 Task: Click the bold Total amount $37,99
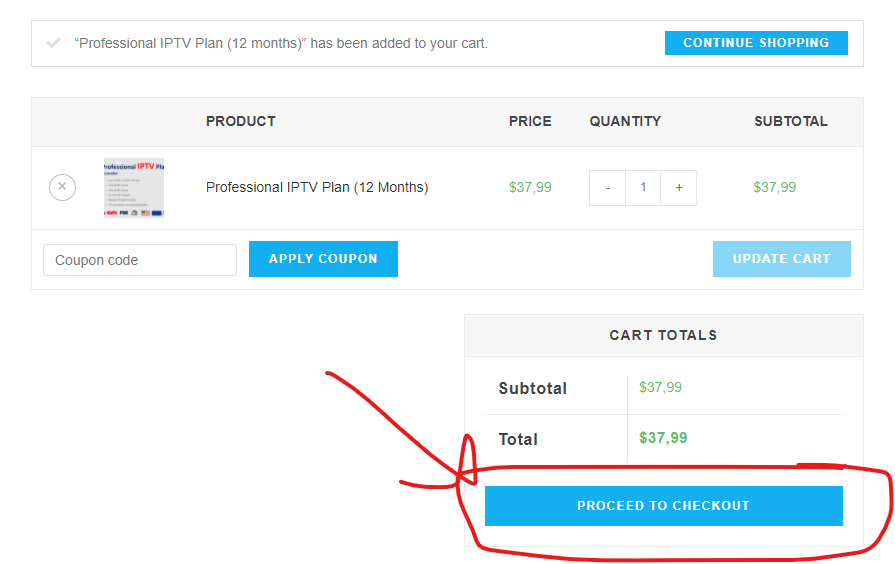tap(663, 438)
